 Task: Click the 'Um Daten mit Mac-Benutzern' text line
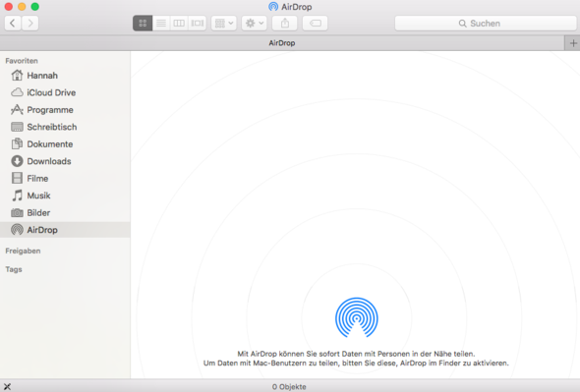356,364
